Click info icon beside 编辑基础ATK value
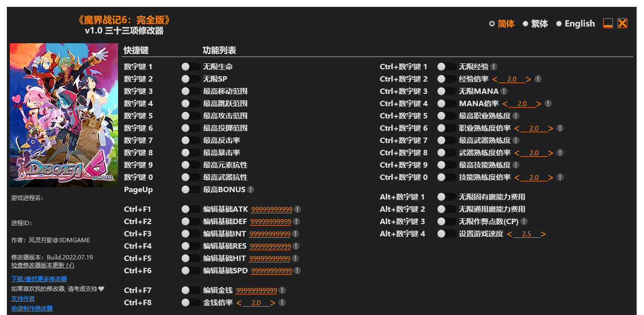Screen dimensions: 644x315 coord(298,209)
